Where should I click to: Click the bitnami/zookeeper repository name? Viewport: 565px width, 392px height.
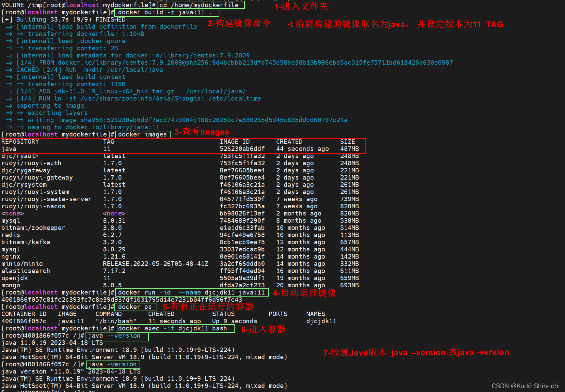point(33,228)
